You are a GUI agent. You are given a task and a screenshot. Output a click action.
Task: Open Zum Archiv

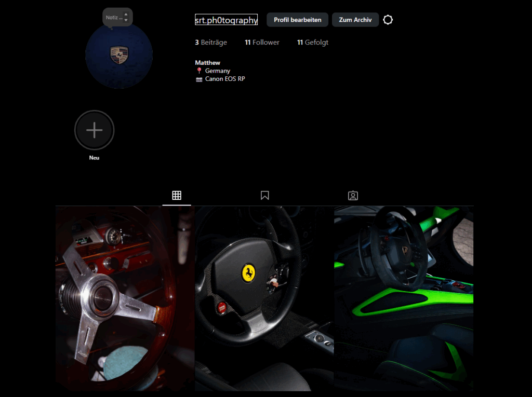355,20
